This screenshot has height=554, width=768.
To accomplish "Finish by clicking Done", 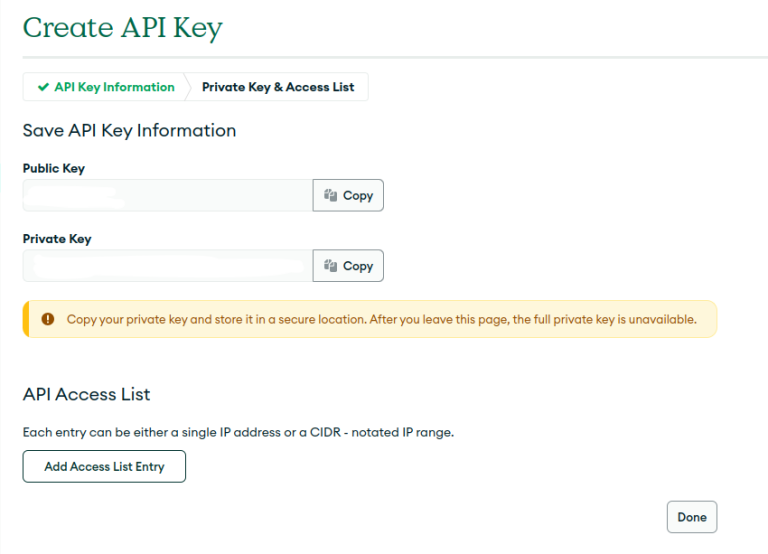I will click(692, 517).
